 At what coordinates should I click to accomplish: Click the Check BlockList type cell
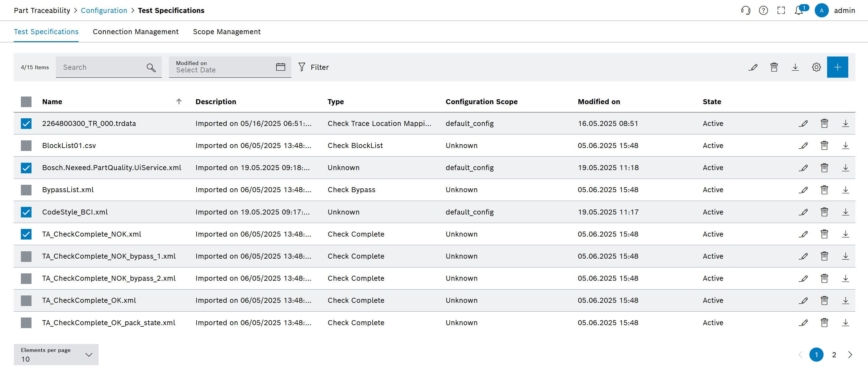pos(355,146)
